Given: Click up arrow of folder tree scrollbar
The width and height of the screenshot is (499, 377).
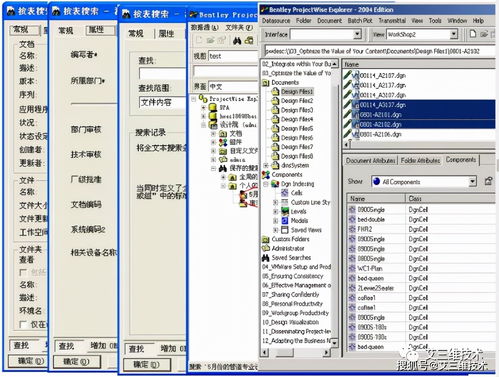Looking at the screenshot, I should tap(334, 63).
